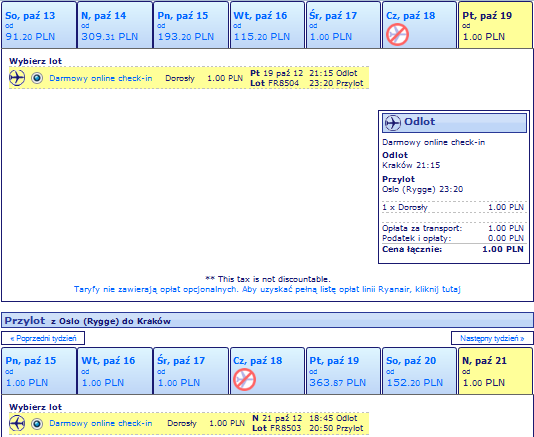Choose the Pn, paź 15 departure tab at 193.20 PLN
Image resolution: width=534 pixels, height=437 pixels.
(x=191, y=25)
